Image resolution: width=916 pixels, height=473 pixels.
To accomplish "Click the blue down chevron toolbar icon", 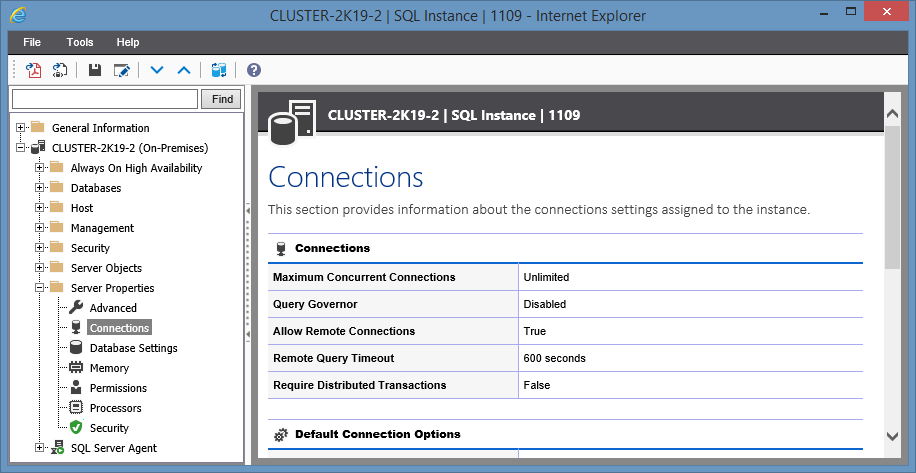I will coord(157,71).
